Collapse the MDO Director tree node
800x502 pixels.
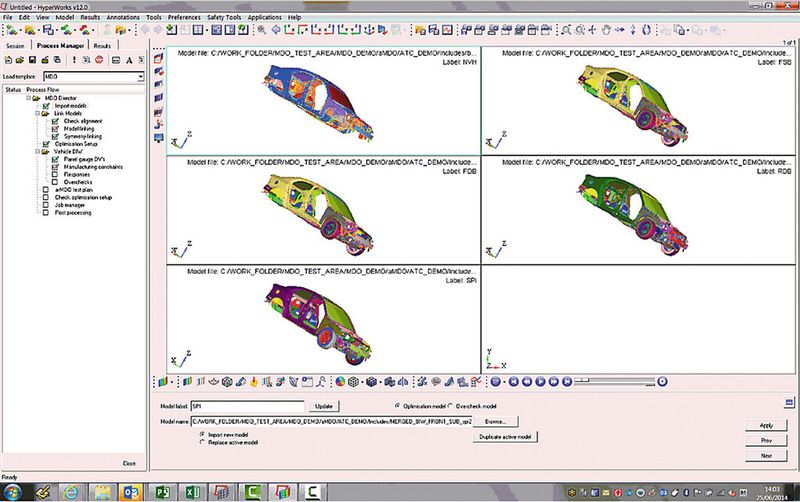coord(29,98)
